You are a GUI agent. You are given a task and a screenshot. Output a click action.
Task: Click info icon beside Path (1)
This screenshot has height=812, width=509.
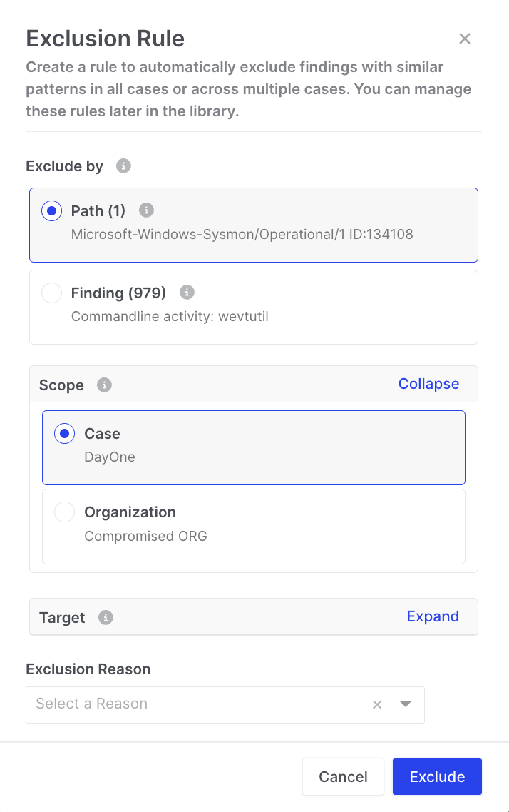tap(146, 210)
